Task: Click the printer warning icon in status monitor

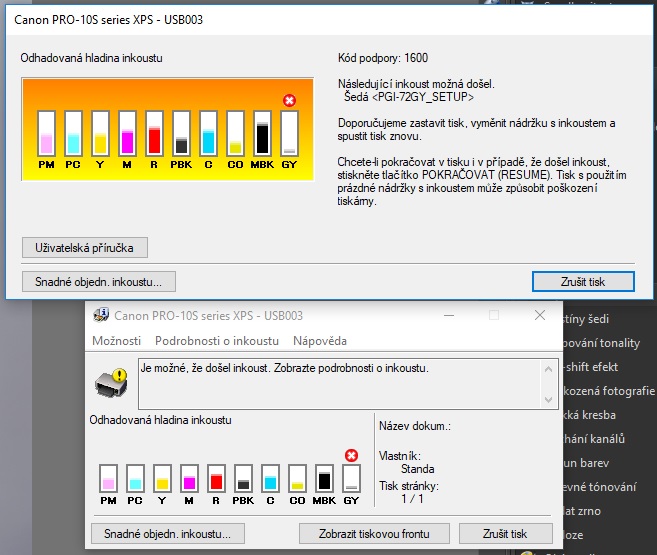Action: click(x=111, y=381)
